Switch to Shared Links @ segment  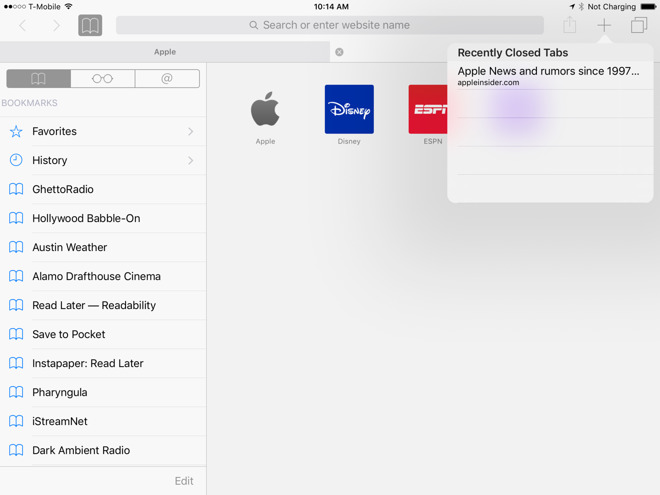coord(167,79)
